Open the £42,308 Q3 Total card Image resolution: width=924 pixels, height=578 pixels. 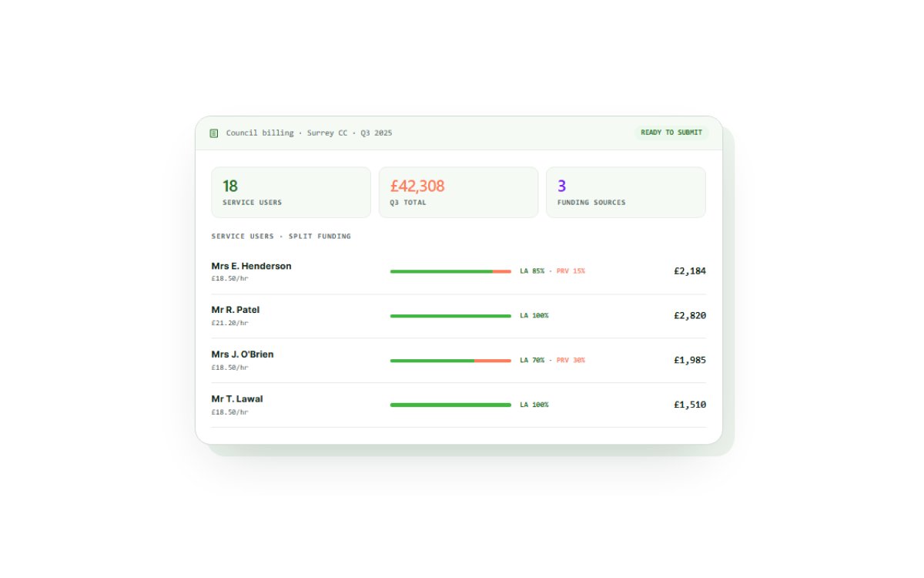(x=458, y=193)
